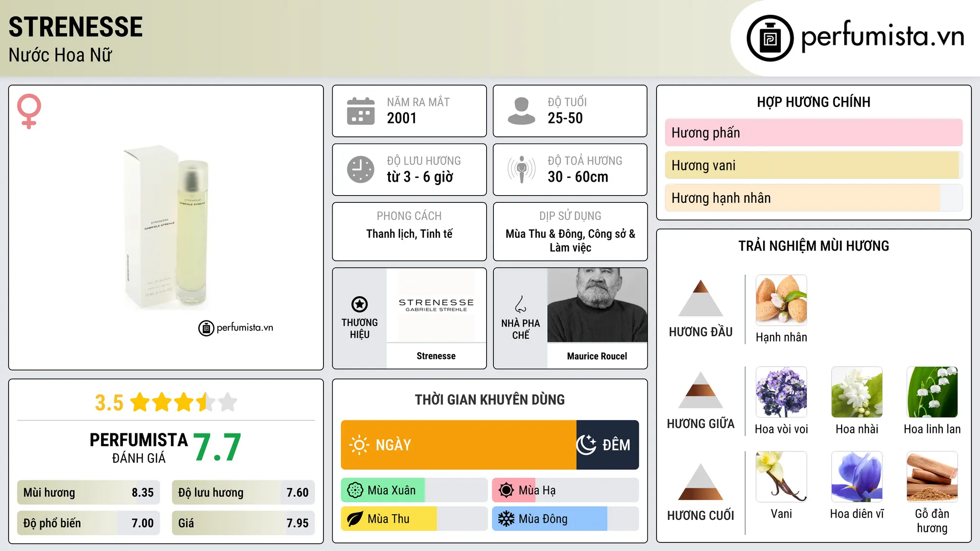Click the Mùa Xuân season bar
Screen dimensions: 980x551
pyautogui.click(x=414, y=490)
